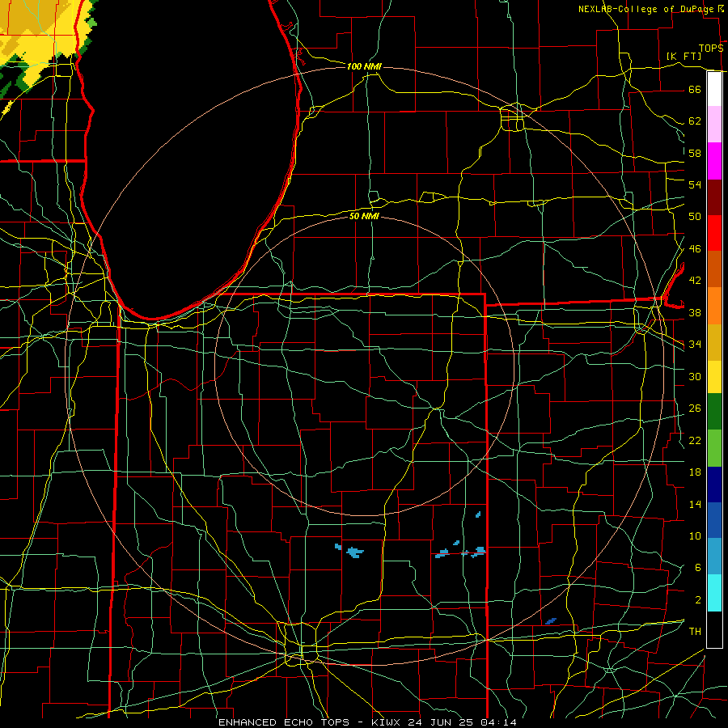Click the 18 legend value
The image size is (728, 728).
point(695,472)
